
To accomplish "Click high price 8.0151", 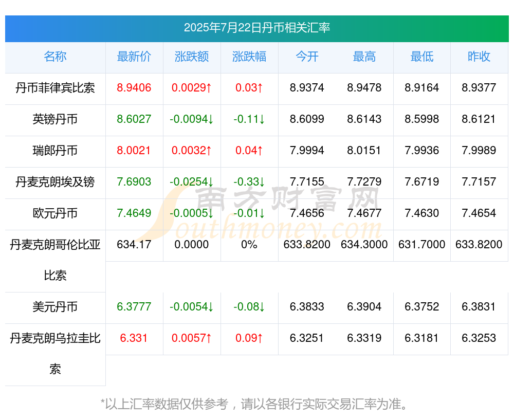I will (364, 150).
